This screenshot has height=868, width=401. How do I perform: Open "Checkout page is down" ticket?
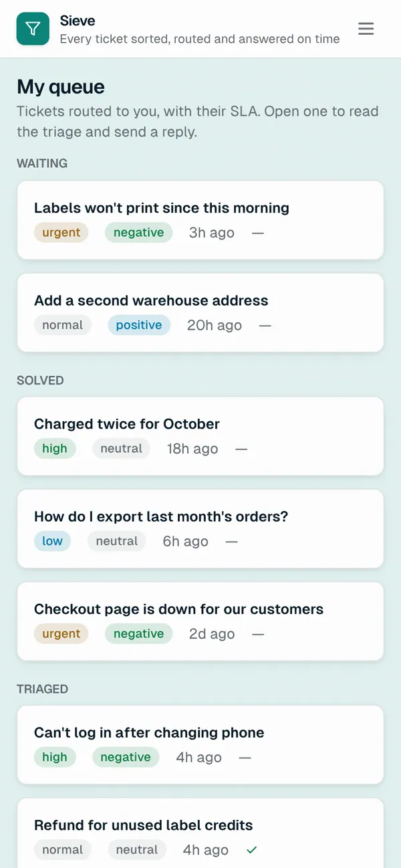tap(200, 621)
